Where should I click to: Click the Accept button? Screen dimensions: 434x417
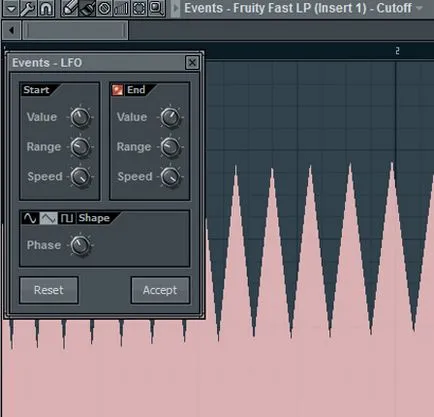(160, 290)
